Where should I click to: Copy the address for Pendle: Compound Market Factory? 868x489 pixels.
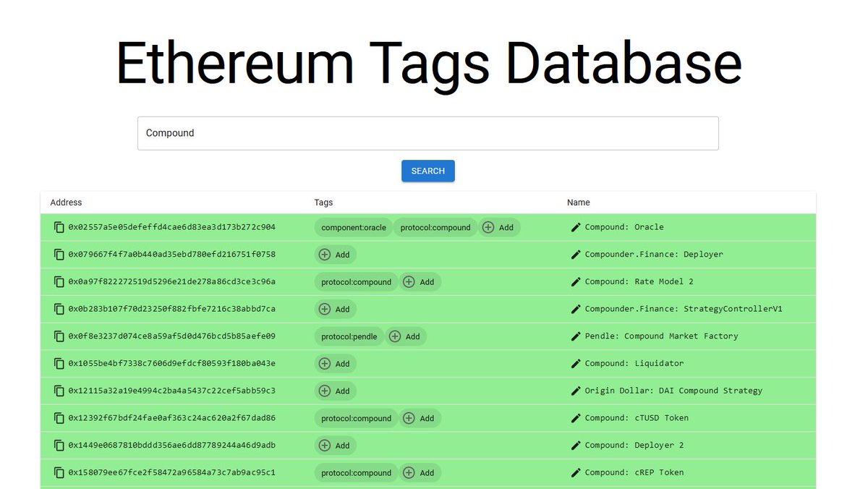click(x=59, y=336)
